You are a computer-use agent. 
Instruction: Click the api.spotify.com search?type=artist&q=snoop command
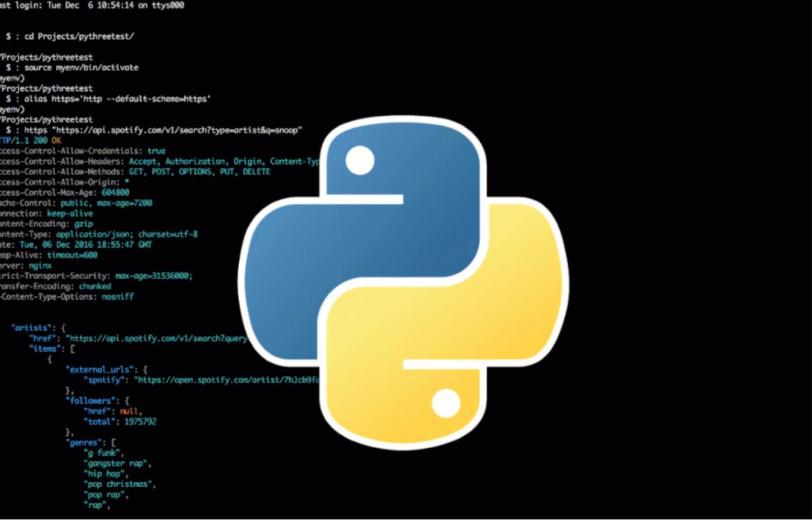click(x=162, y=130)
